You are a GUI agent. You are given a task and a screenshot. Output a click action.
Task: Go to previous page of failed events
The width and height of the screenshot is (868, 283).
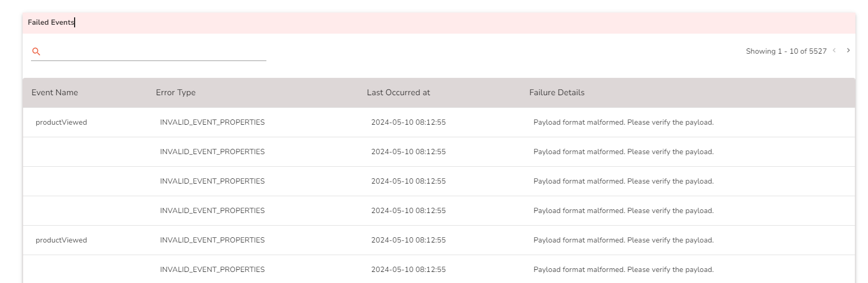coord(834,50)
